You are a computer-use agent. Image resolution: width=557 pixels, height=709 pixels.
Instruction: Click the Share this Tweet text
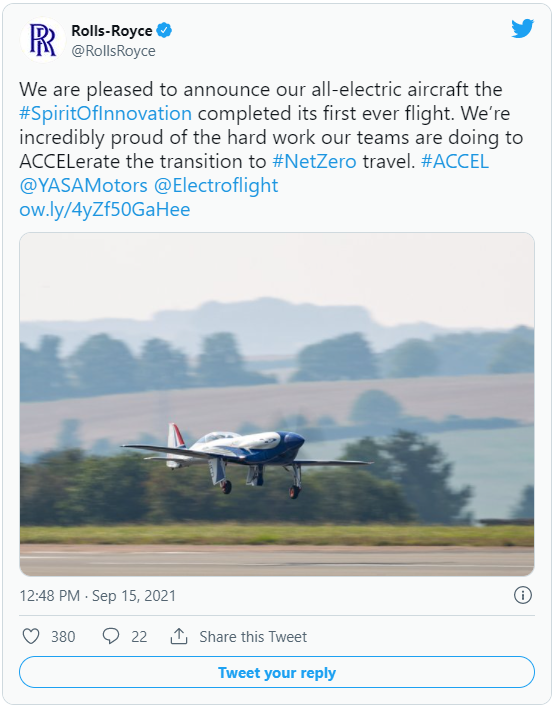tap(253, 637)
